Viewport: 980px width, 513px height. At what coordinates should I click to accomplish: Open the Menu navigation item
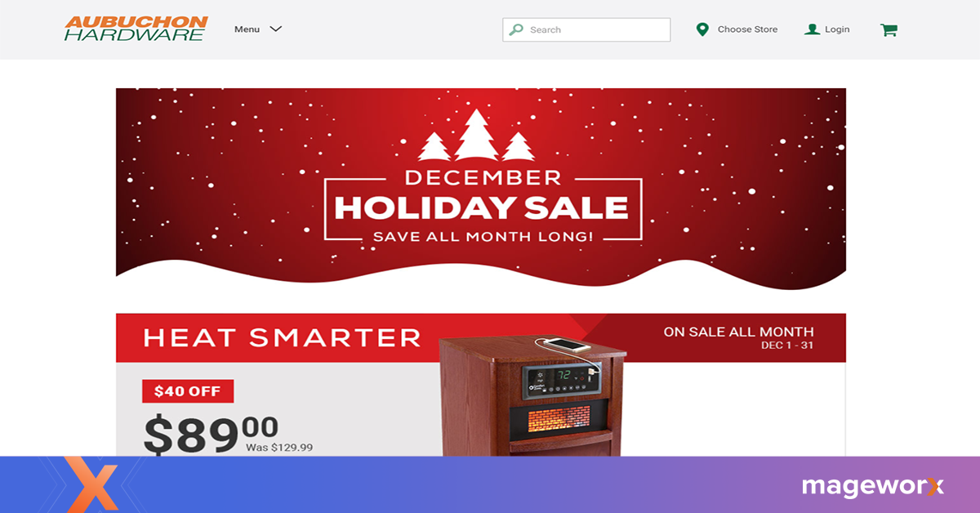coord(257,29)
